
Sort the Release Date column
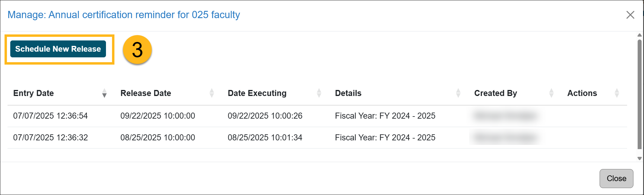(x=212, y=94)
